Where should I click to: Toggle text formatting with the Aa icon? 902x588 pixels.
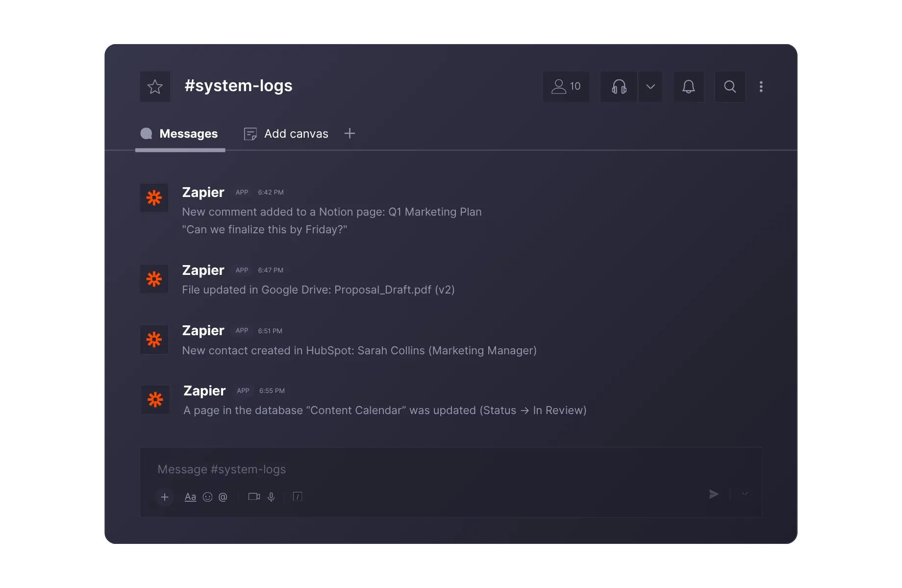pyautogui.click(x=190, y=496)
